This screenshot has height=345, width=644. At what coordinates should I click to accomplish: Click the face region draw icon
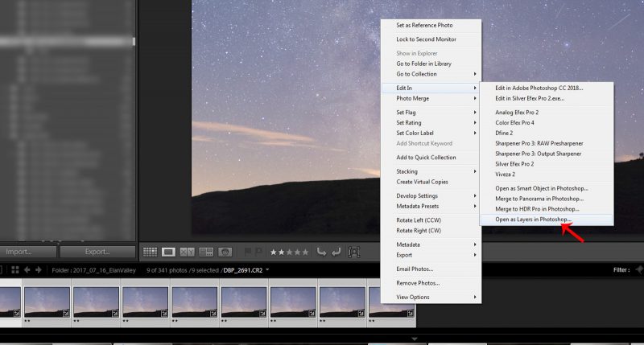354,252
